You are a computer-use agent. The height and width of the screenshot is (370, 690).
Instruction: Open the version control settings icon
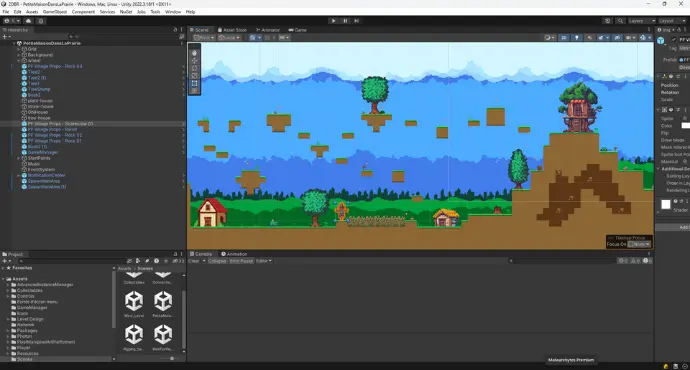pyautogui.click(x=41, y=21)
